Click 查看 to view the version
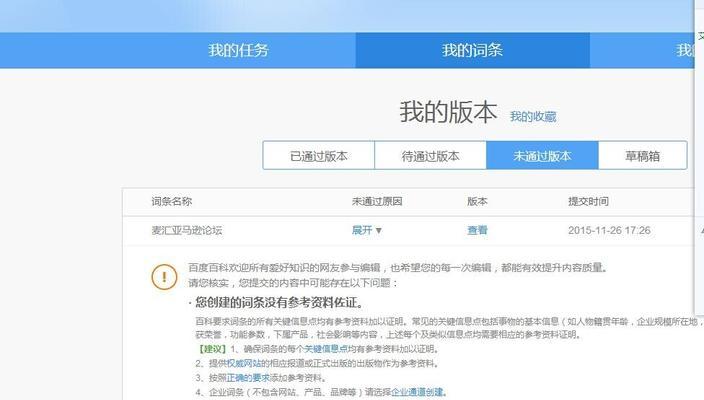 point(477,230)
